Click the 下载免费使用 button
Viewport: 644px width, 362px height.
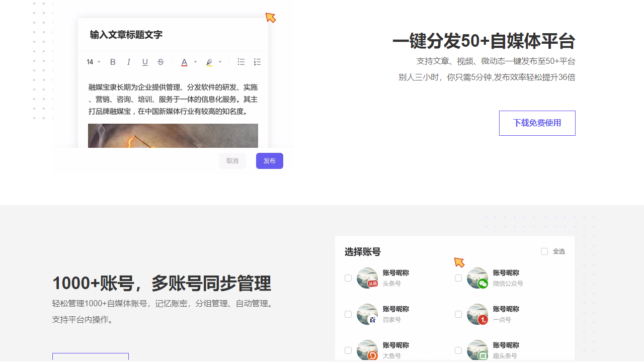(537, 123)
